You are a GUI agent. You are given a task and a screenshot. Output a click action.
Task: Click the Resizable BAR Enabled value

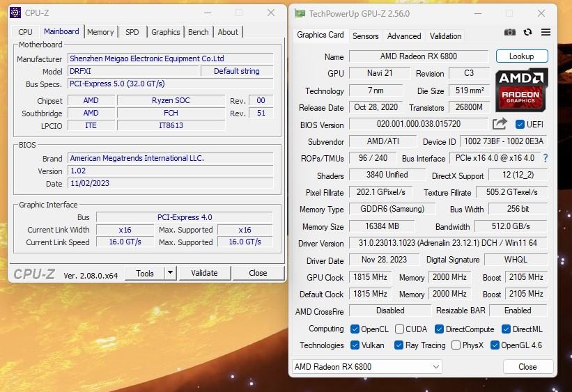coord(518,311)
